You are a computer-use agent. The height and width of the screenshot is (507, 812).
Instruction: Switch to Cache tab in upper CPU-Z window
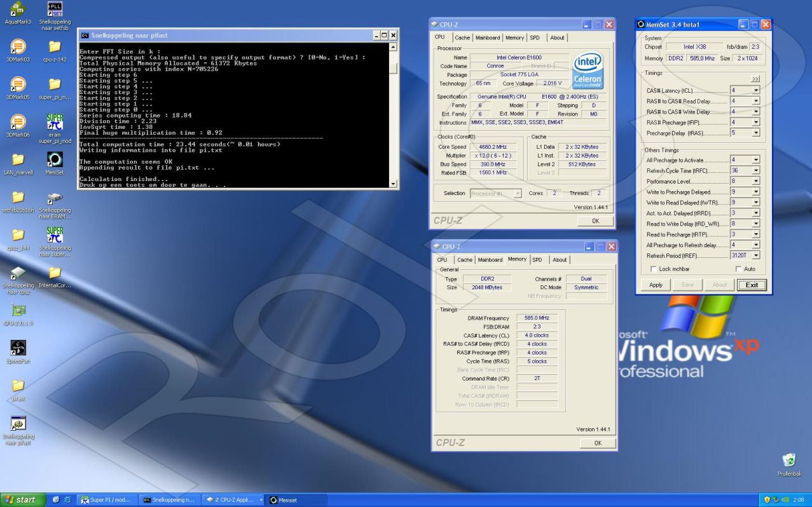pos(464,38)
